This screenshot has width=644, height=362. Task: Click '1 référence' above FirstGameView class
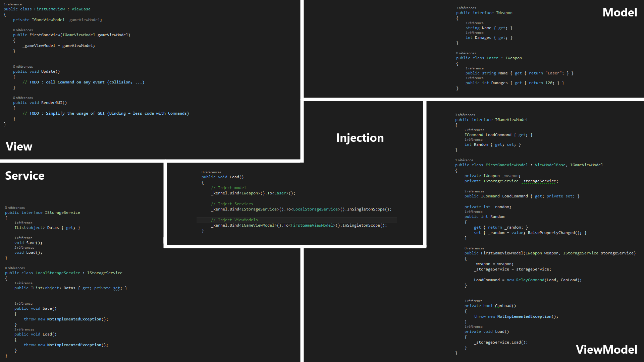coord(12,4)
